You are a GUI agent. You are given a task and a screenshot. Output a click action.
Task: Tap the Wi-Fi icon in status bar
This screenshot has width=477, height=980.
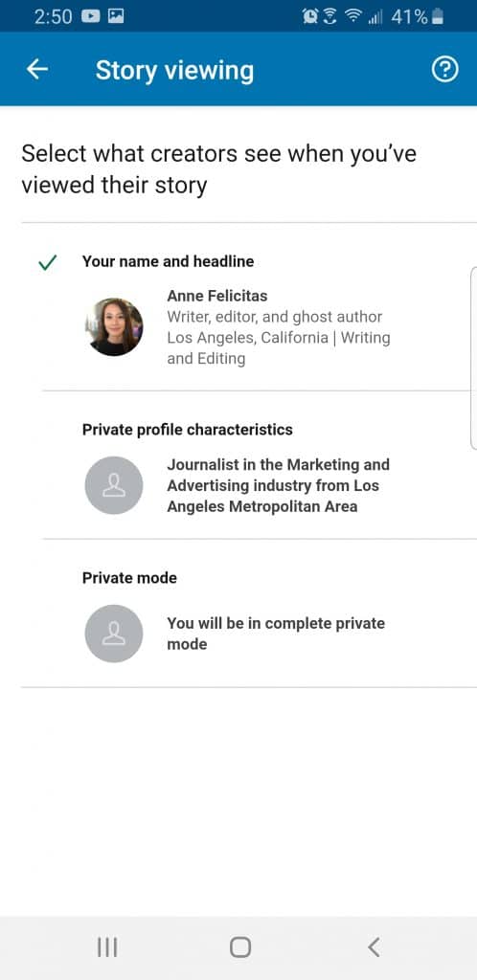click(x=354, y=16)
